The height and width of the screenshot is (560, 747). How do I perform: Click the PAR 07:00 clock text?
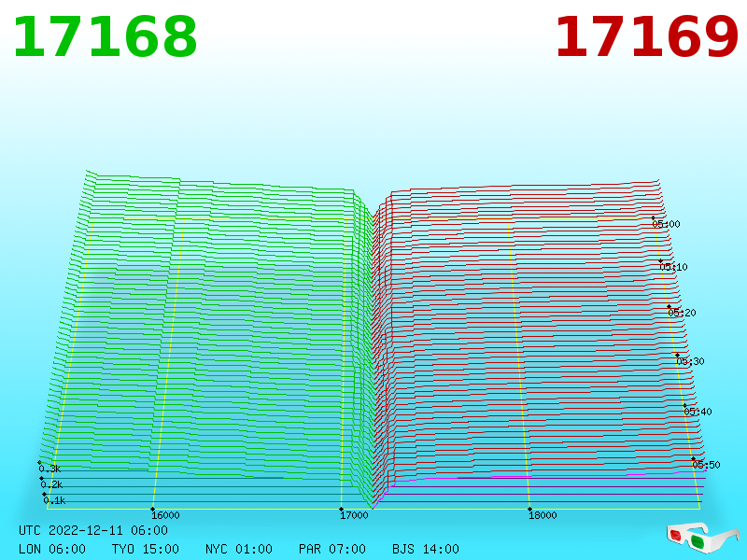pyautogui.click(x=332, y=549)
